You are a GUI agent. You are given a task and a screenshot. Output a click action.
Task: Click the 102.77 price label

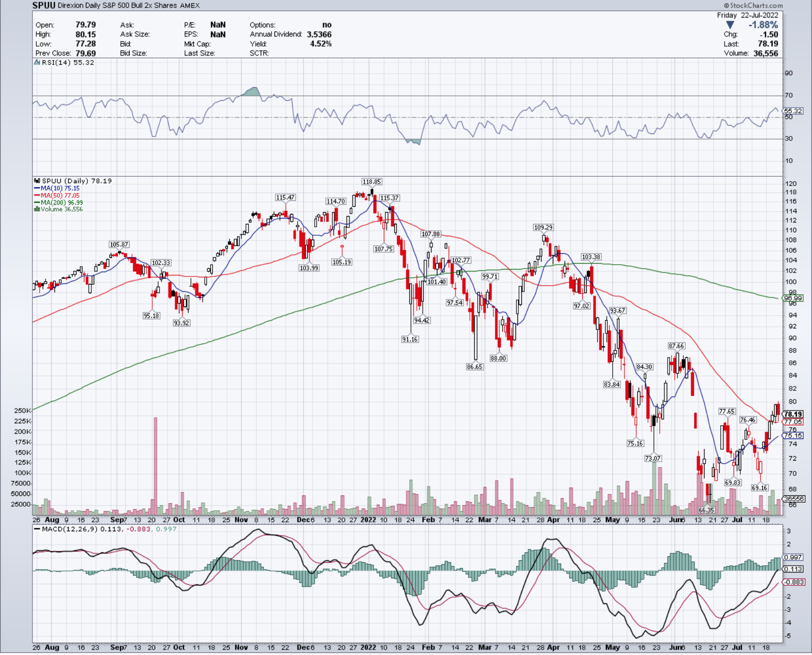460,260
